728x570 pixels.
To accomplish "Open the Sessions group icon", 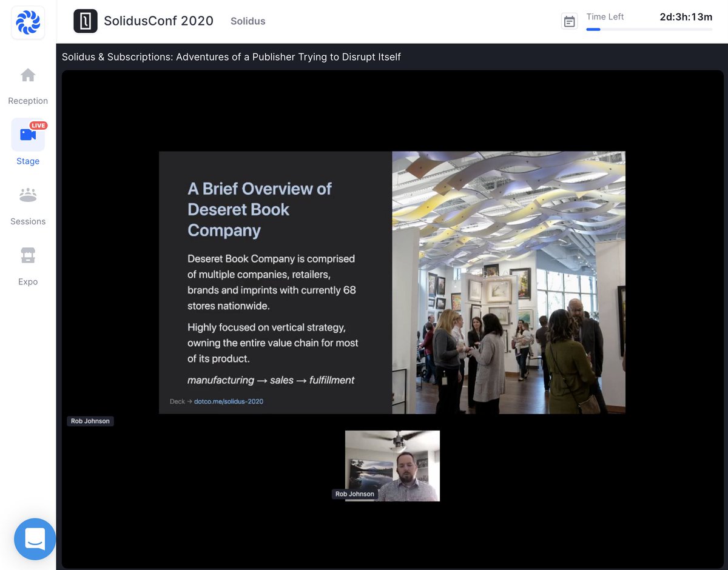I will tap(28, 195).
